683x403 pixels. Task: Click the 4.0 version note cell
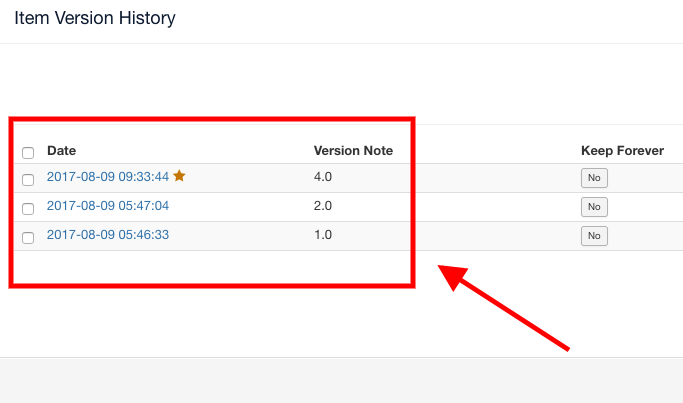(323, 177)
